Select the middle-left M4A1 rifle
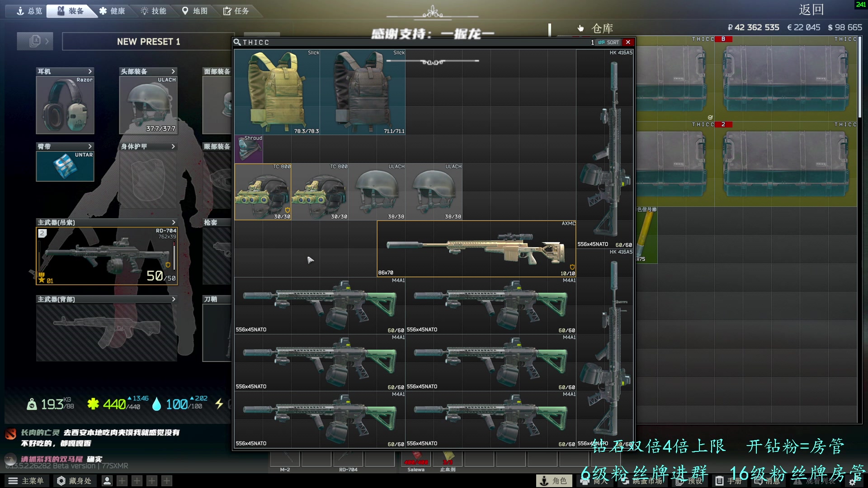 click(320, 362)
